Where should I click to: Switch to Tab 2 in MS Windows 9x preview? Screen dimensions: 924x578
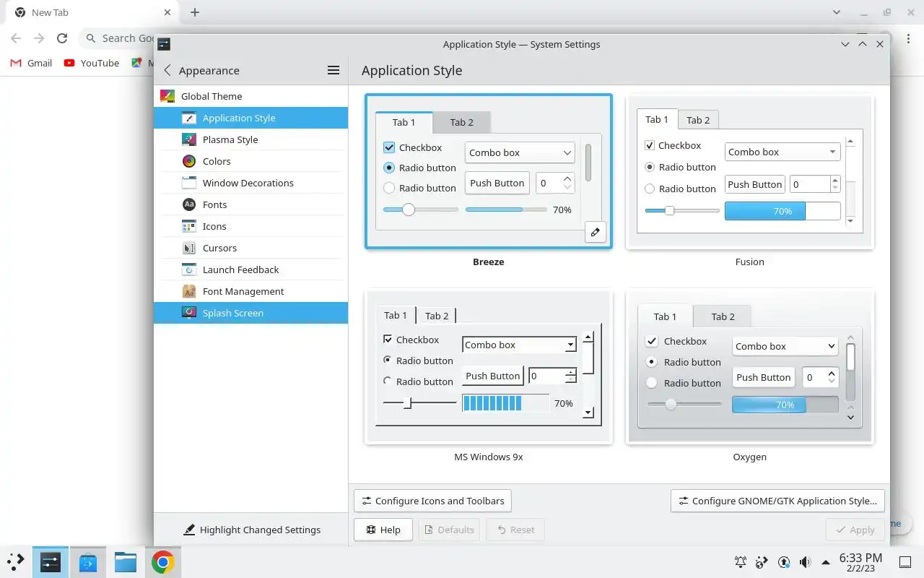point(437,316)
